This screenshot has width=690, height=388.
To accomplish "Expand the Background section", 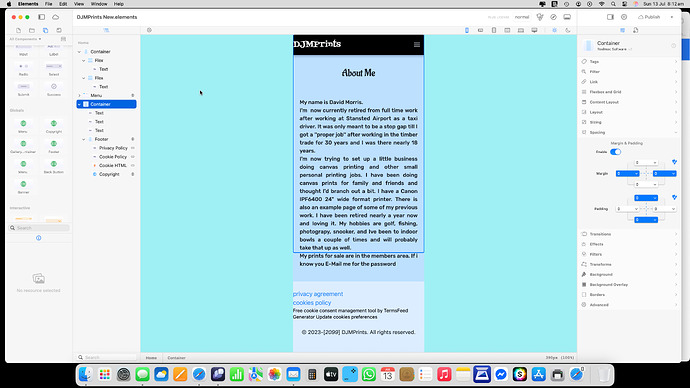I will 629,275.
